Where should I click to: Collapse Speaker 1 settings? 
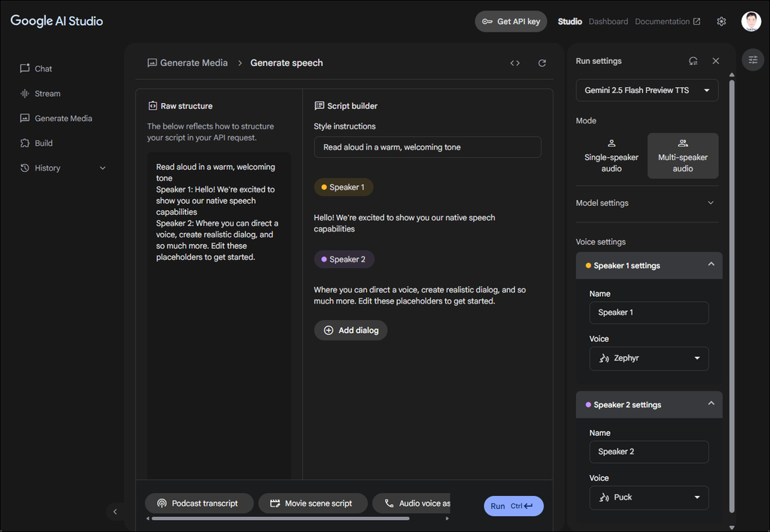click(x=649, y=265)
